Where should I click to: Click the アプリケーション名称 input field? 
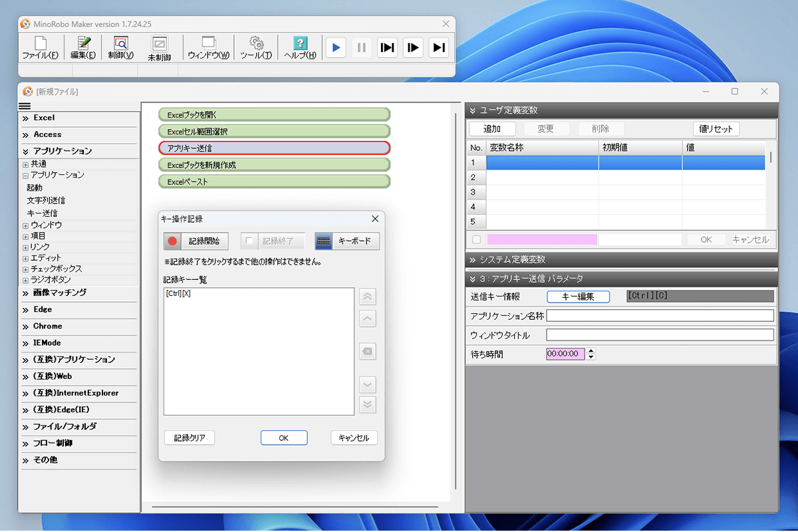point(660,316)
